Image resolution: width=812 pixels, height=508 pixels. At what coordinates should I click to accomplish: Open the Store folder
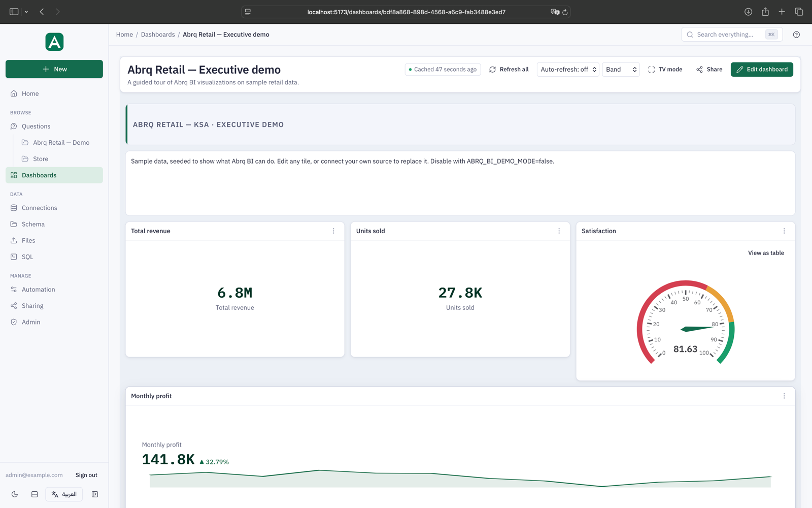tap(61, 158)
